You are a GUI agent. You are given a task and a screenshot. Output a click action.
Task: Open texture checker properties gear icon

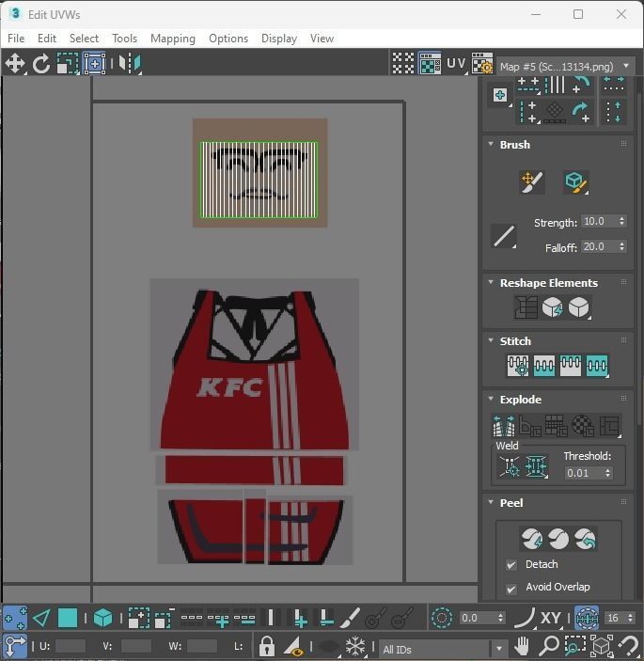481,64
